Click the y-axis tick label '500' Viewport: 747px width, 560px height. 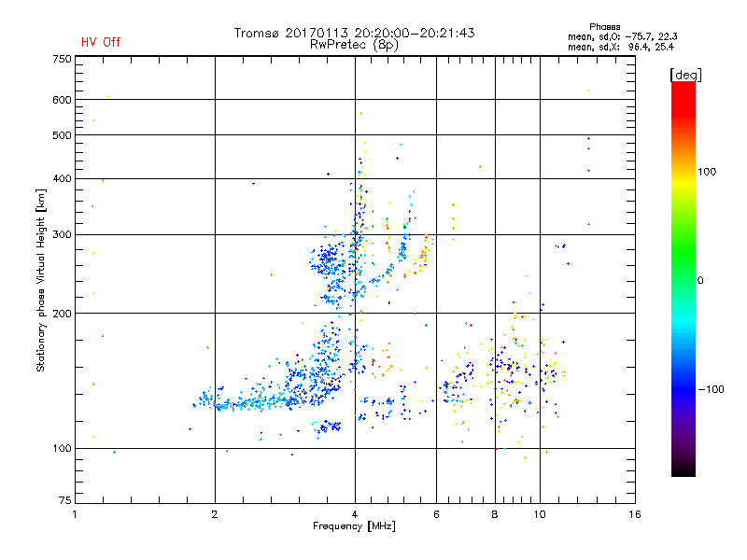coord(63,135)
